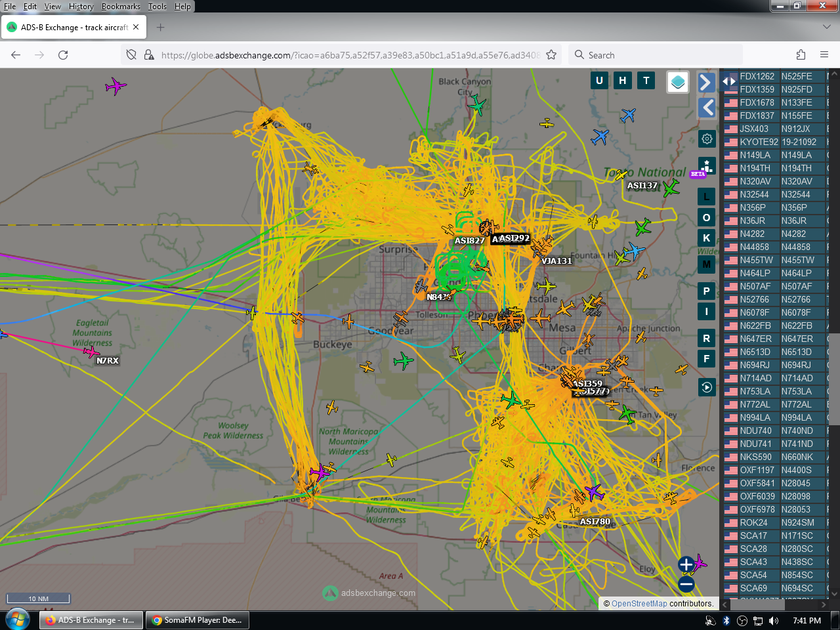The image size is (840, 630).
Task: Toggle the H map button
Action: click(623, 81)
